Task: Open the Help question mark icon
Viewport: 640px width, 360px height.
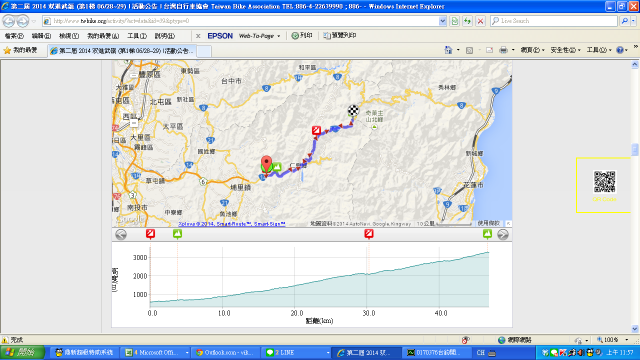Action: tap(620, 50)
